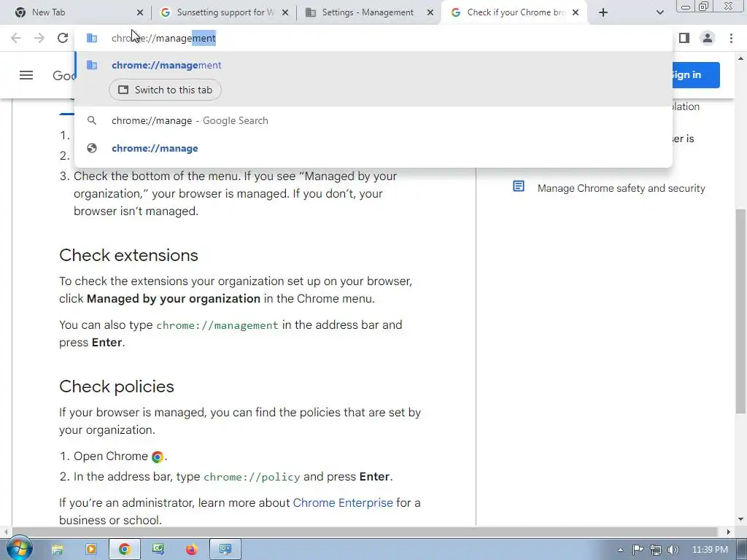This screenshot has width=747, height=560.
Task: Switch to Sunsetting support tab
Action: pyautogui.click(x=225, y=12)
